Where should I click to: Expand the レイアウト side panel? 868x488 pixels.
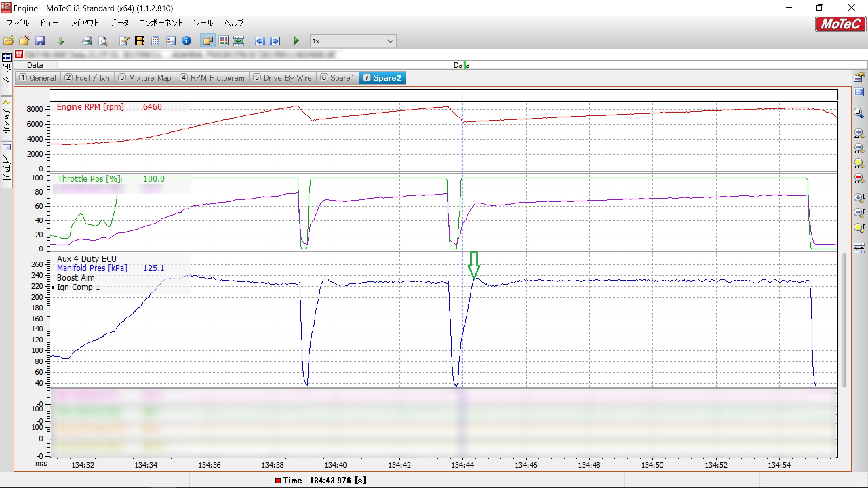click(x=7, y=165)
